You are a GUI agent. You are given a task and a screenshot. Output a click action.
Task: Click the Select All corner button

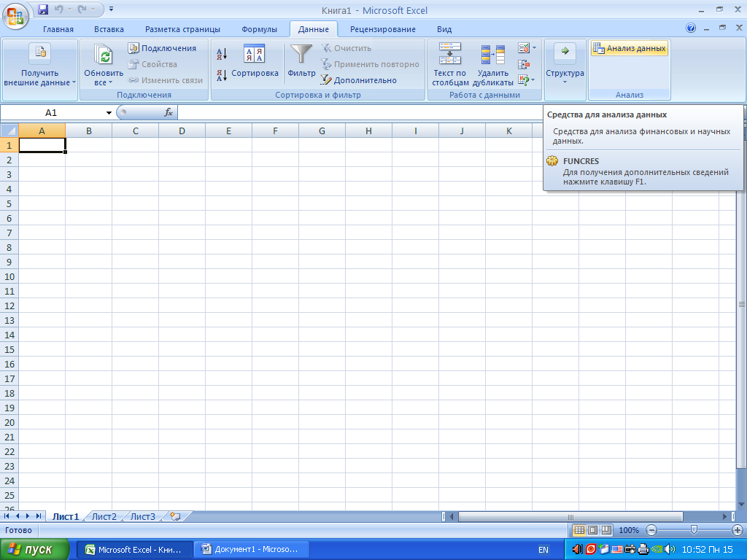click(9, 131)
